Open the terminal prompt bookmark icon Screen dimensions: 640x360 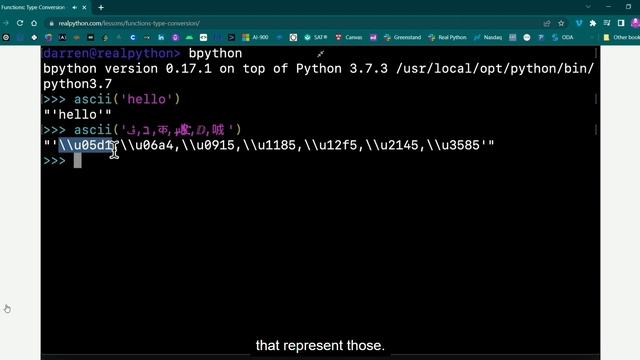231,37
